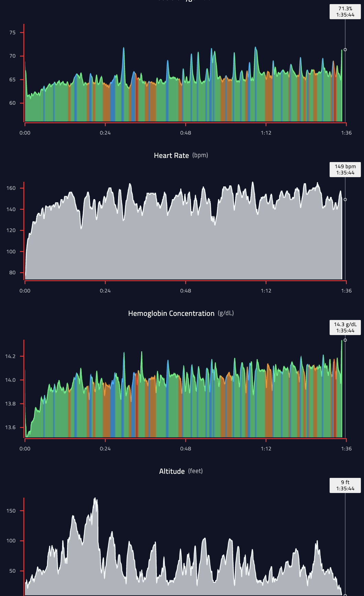Click the 71.3% tooltip on the top chart

click(345, 12)
